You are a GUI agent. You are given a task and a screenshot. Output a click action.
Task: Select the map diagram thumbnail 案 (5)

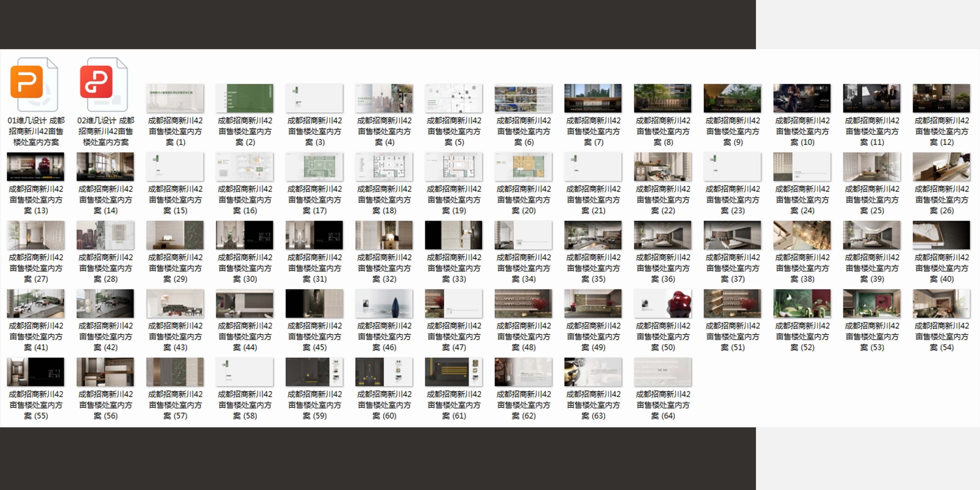coord(453,98)
